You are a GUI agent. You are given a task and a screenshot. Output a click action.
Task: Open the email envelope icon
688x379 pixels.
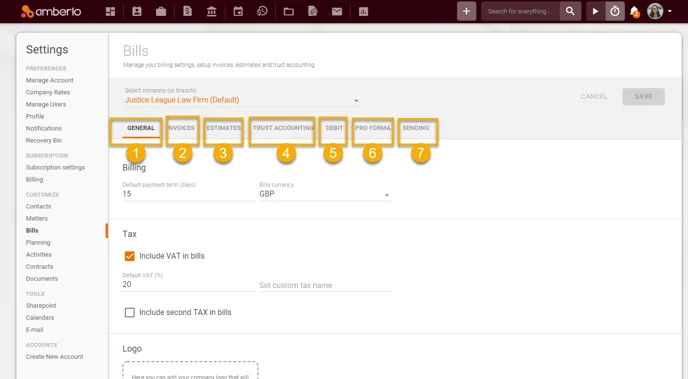[337, 11]
